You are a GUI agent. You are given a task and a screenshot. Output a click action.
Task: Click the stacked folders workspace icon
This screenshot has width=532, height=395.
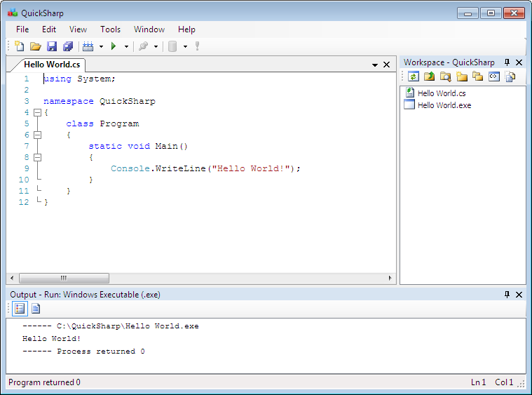point(478,76)
